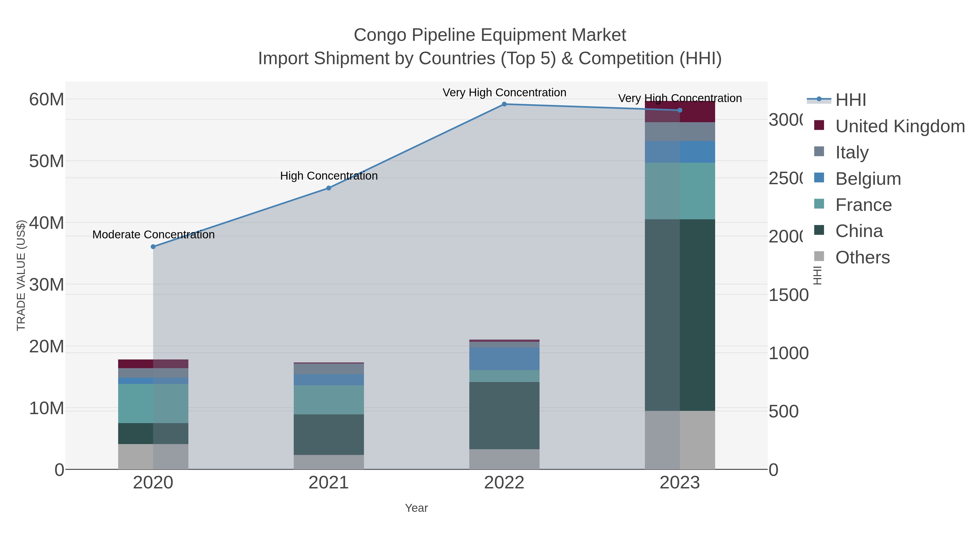Click the 2021 x-axis label

329,483
